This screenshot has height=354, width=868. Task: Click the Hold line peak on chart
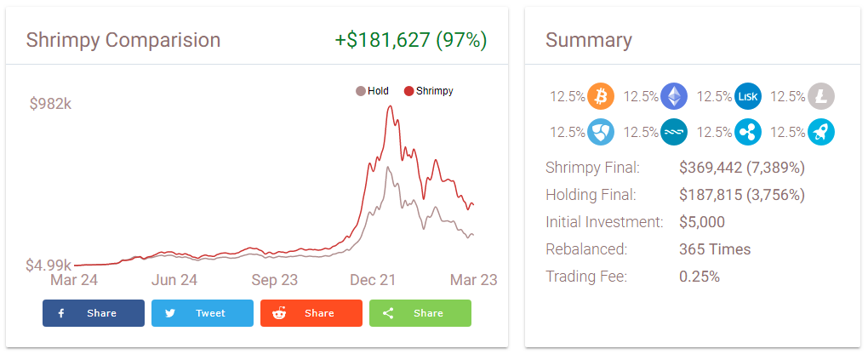(389, 167)
